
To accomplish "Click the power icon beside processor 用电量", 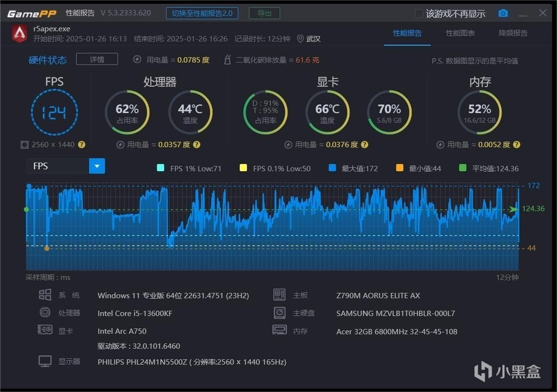I will [x=120, y=145].
